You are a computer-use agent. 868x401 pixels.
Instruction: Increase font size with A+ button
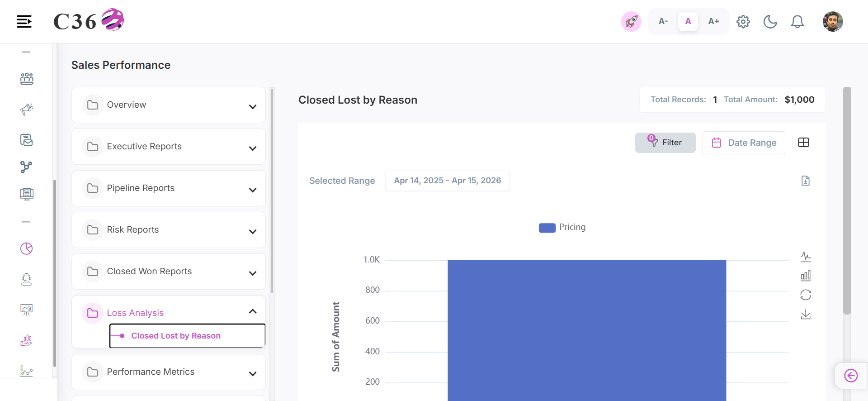pyautogui.click(x=713, y=21)
